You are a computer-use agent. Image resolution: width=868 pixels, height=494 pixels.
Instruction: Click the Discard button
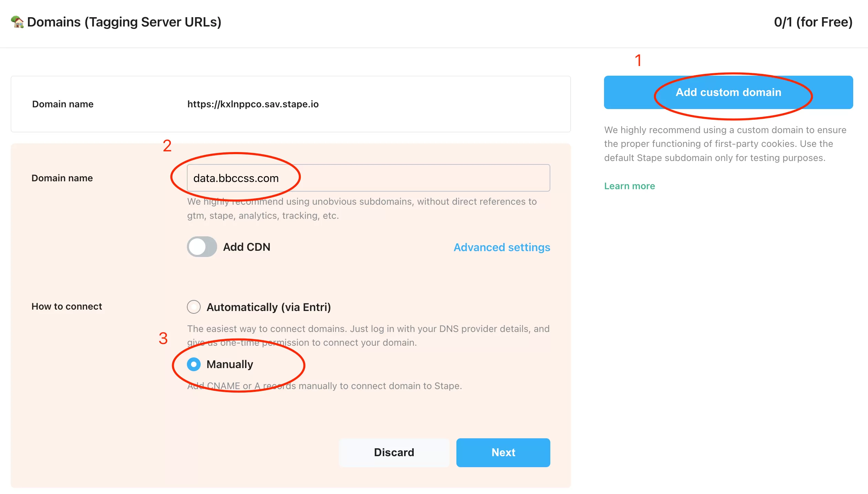pyautogui.click(x=394, y=452)
